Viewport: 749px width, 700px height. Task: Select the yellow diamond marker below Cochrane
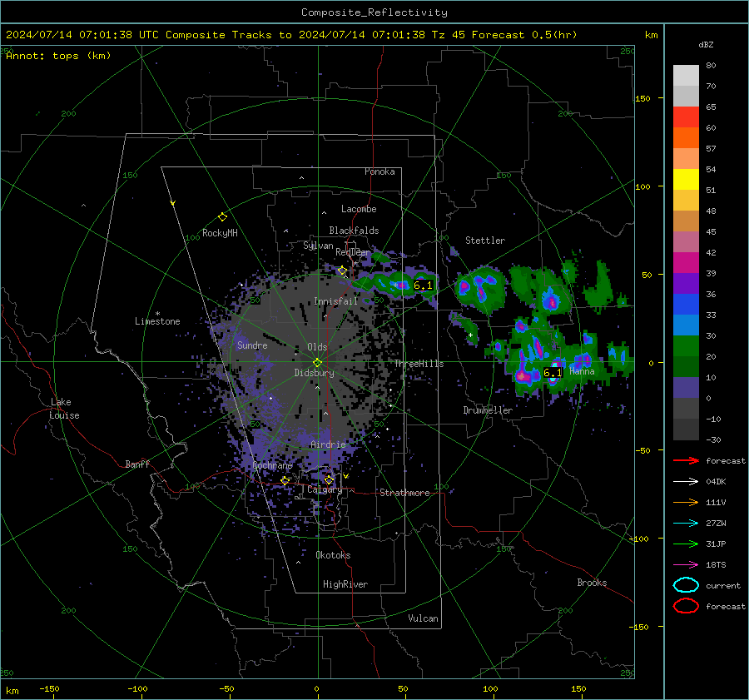pos(285,480)
